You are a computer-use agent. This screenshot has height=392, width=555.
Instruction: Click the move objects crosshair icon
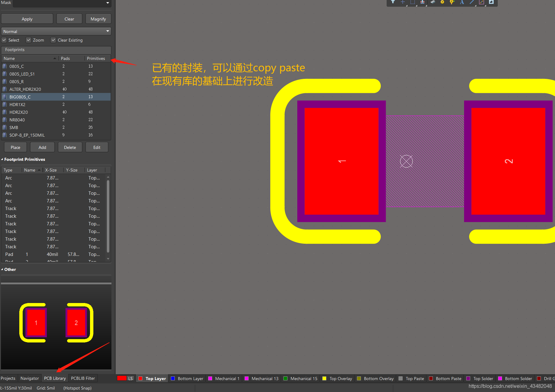(x=403, y=2)
